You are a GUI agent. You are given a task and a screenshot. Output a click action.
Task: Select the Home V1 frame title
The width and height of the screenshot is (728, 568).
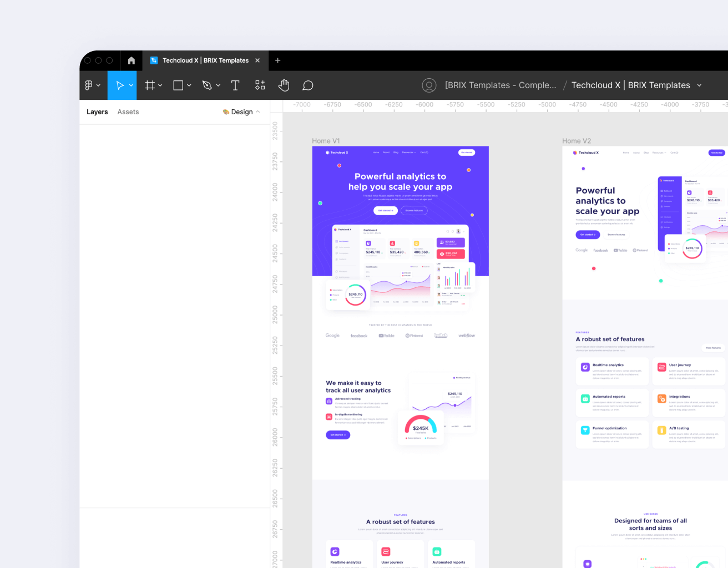(x=326, y=140)
